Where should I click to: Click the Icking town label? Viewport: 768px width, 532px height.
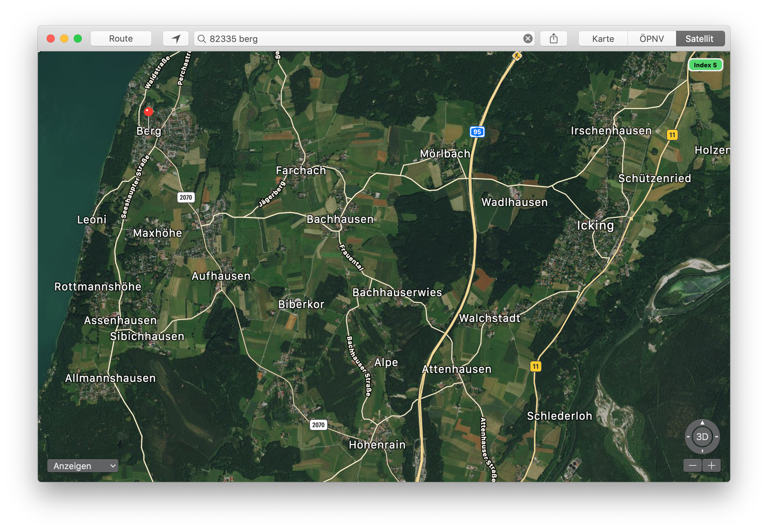595,225
